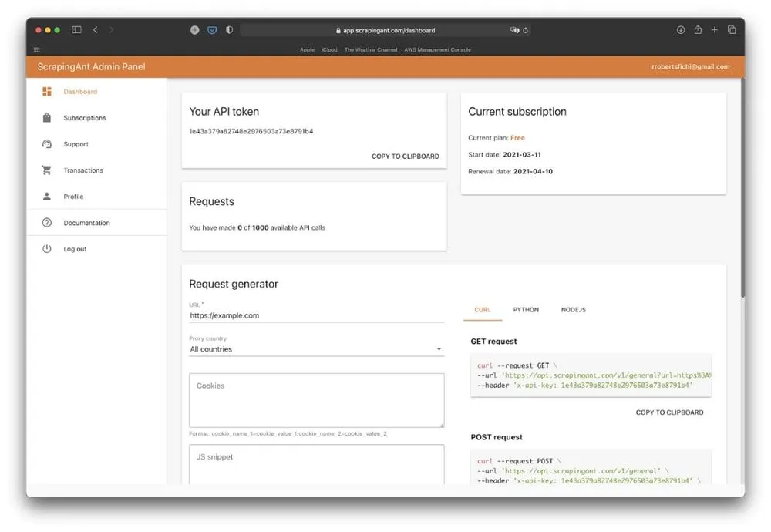The height and width of the screenshot is (532, 771).
Task: Click ScrapingAnt Admin Panel title
Action: [x=92, y=67]
